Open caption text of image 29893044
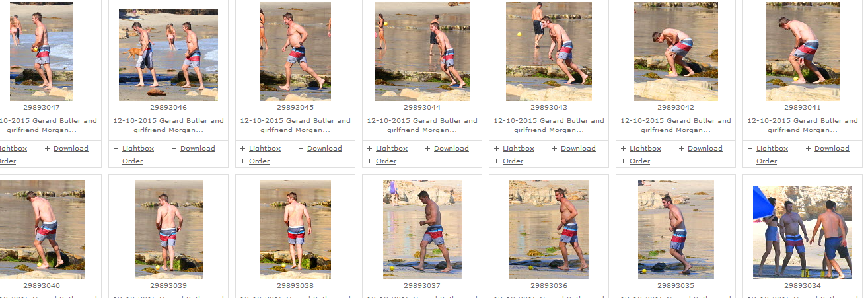This screenshot has height=298, width=868. (x=422, y=126)
